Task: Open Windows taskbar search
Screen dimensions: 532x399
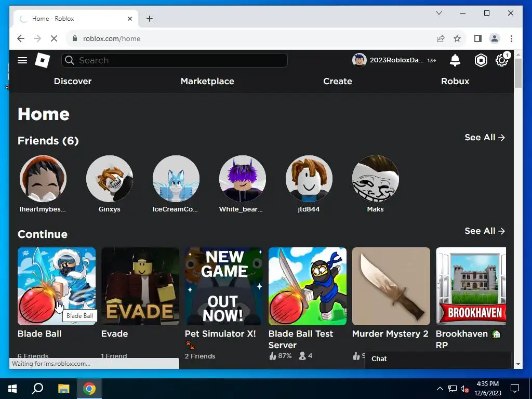Action: tap(37, 389)
